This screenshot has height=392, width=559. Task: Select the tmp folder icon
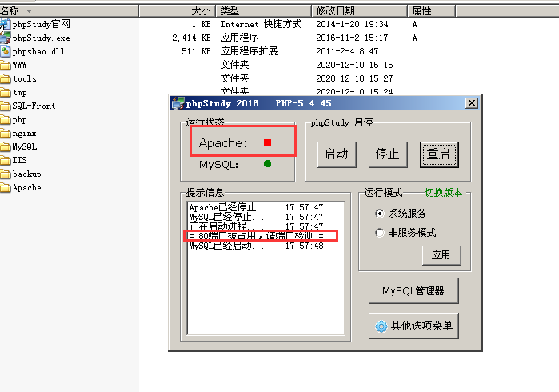click(6, 92)
